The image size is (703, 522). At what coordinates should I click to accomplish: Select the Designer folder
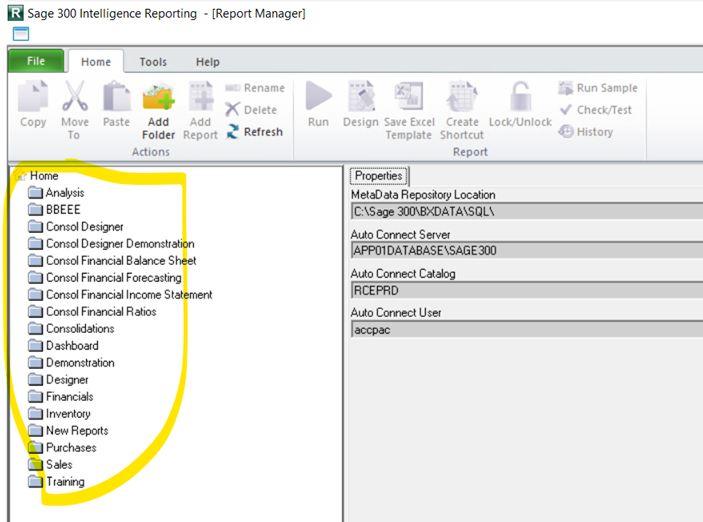pos(58,379)
